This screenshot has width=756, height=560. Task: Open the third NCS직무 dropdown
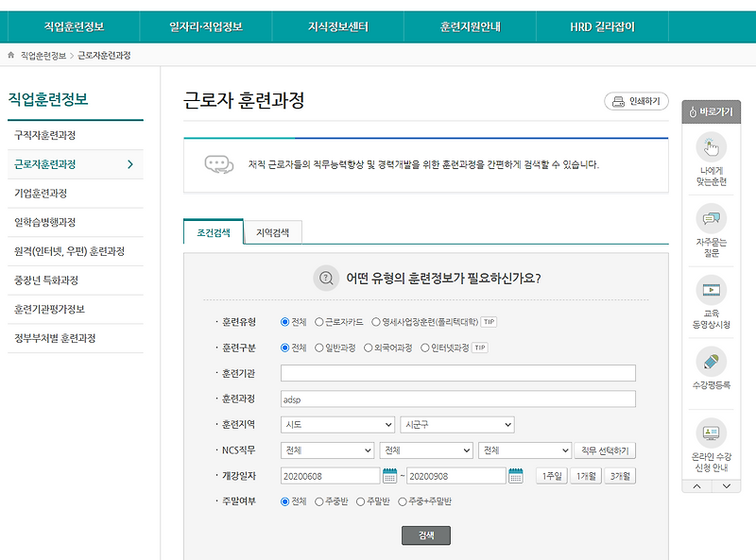tap(525, 450)
